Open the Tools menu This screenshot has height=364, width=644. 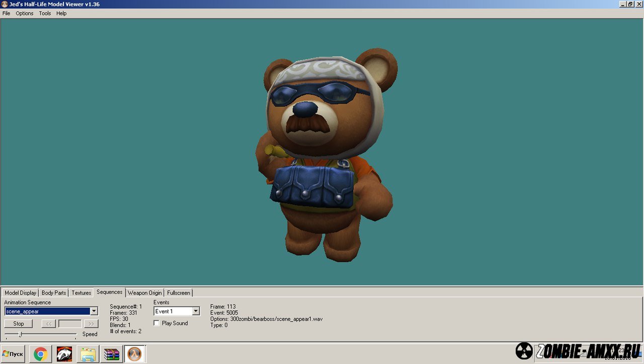[45, 14]
